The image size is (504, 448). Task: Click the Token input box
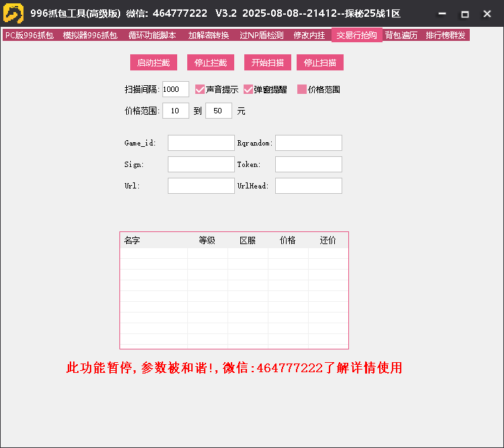308,164
